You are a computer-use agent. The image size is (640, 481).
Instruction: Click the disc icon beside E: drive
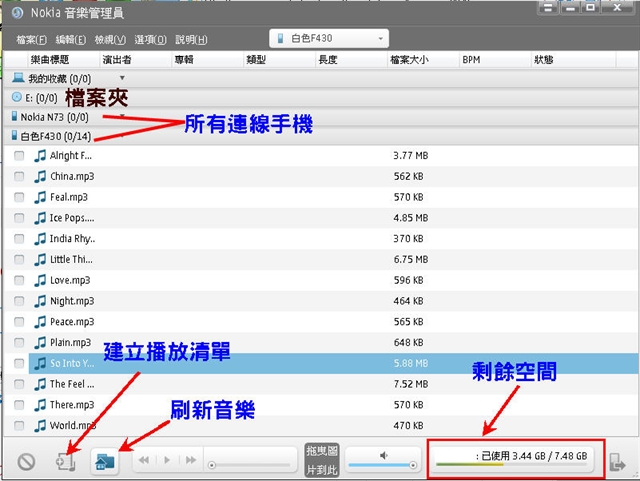pos(17,97)
